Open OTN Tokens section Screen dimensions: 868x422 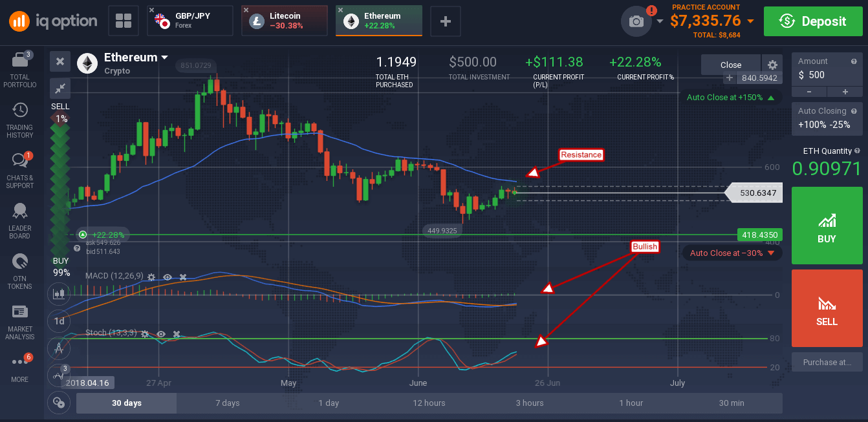click(19, 271)
